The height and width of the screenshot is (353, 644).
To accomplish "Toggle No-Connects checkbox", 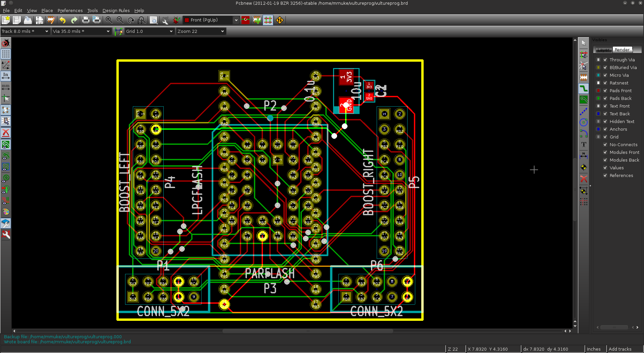I will click(x=605, y=144).
